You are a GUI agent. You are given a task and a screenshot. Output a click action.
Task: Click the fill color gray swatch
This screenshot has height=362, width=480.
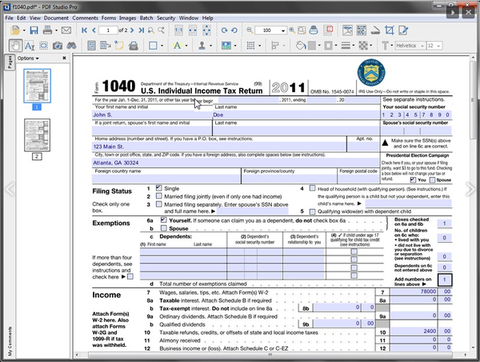coord(312,46)
